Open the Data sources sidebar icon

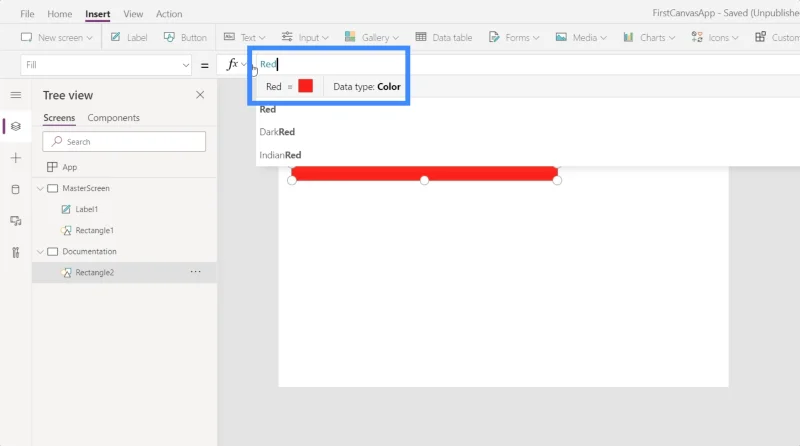pyautogui.click(x=16, y=189)
